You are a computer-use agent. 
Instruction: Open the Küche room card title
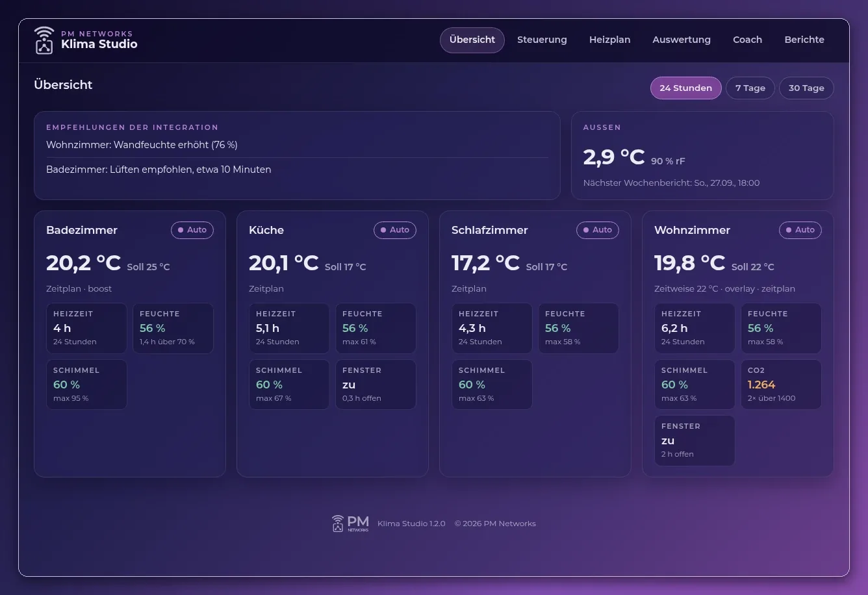(266, 230)
